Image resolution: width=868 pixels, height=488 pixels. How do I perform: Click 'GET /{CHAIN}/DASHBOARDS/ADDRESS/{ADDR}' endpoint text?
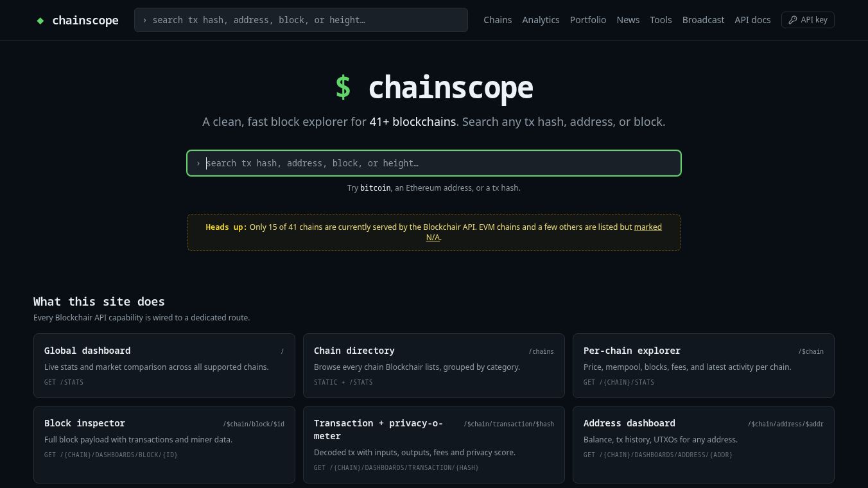pyautogui.click(x=658, y=455)
